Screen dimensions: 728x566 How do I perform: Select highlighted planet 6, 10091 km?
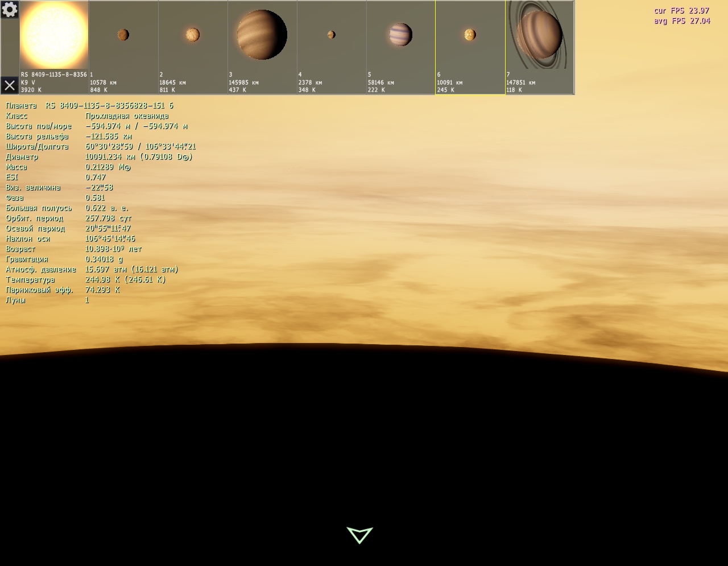click(x=470, y=47)
